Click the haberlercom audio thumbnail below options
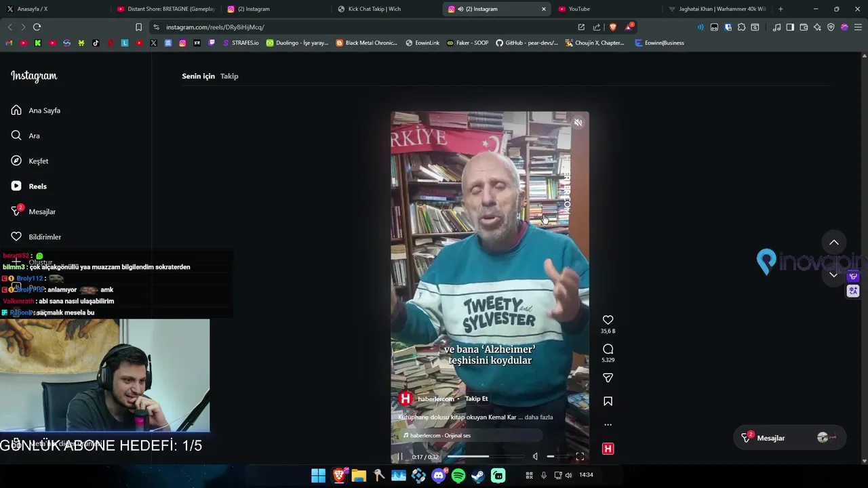The image size is (868, 488). point(608,449)
